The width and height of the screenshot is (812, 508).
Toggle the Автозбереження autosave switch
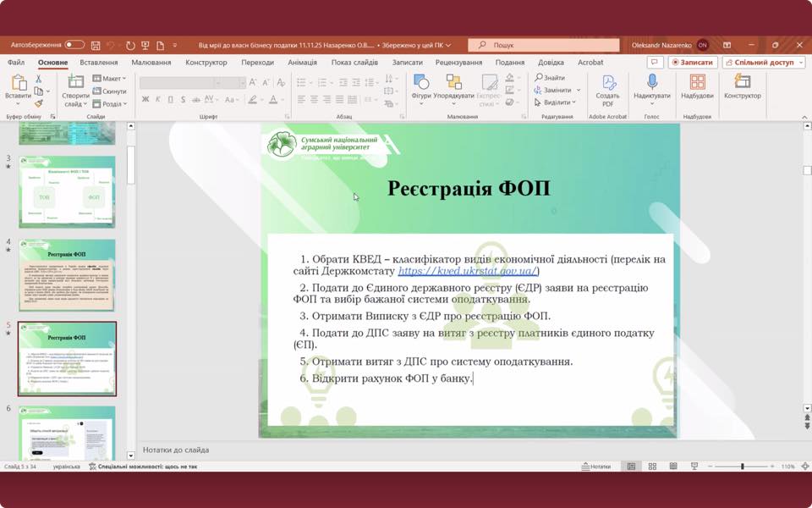[74, 45]
